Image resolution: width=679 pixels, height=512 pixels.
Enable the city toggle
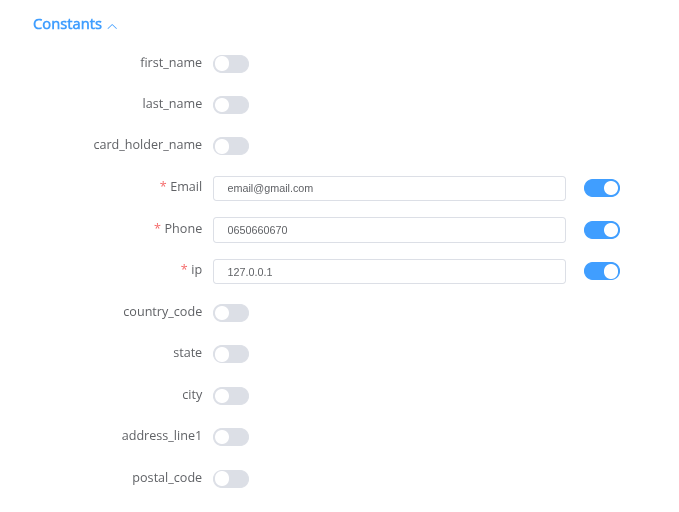click(x=231, y=396)
